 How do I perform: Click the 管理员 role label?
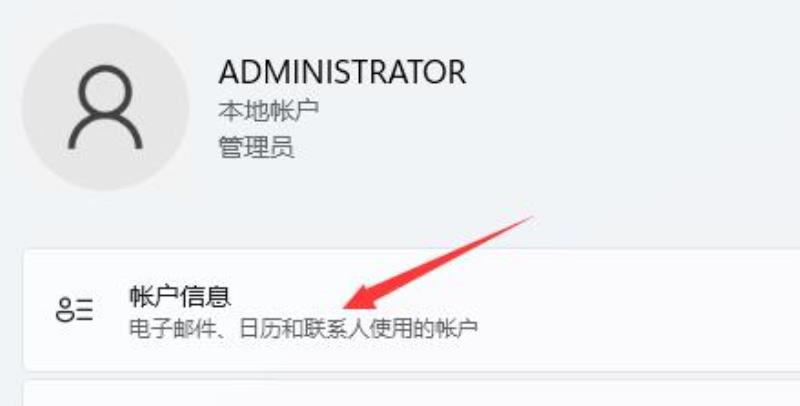coord(256,147)
